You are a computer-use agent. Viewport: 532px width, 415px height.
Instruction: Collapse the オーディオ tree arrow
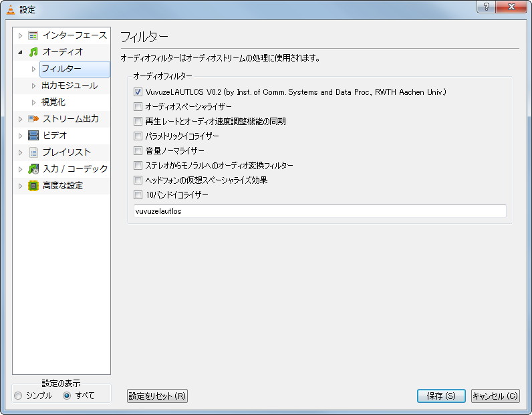(20, 52)
